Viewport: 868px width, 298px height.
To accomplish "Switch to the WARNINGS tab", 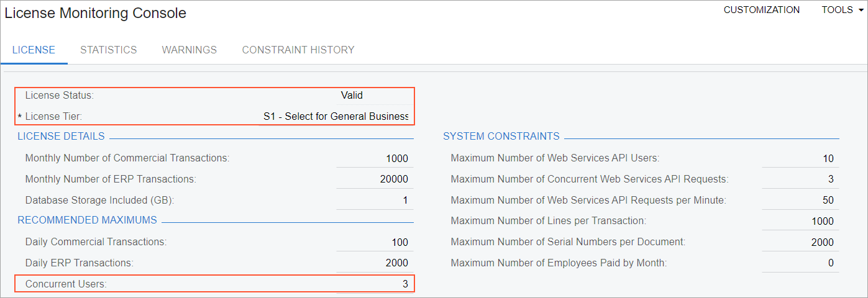I will click(190, 50).
